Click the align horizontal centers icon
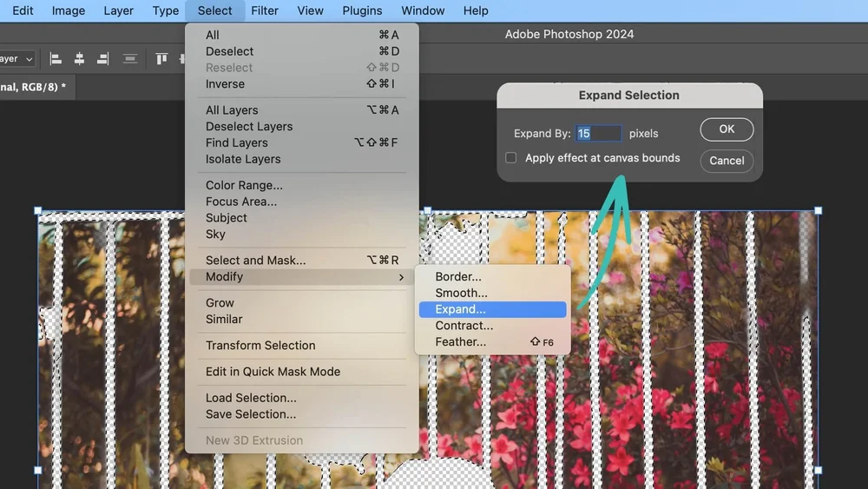This screenshot has width=868, height=489. pos(79,59)
